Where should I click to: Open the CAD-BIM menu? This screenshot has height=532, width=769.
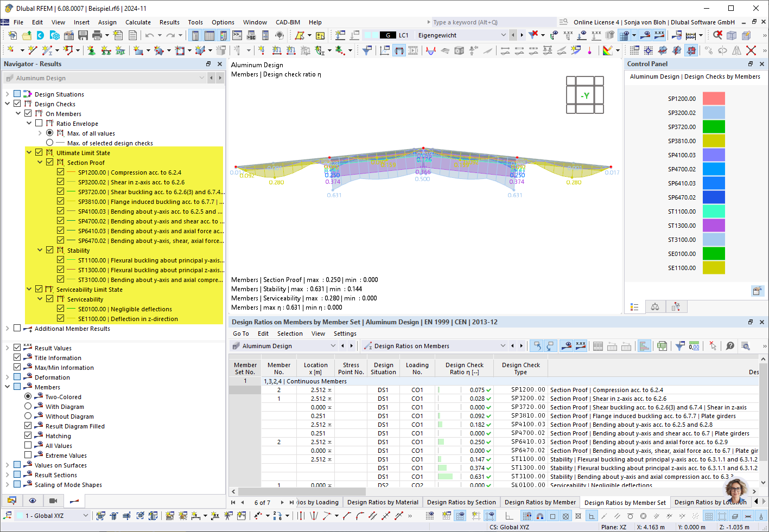[288, 22]
